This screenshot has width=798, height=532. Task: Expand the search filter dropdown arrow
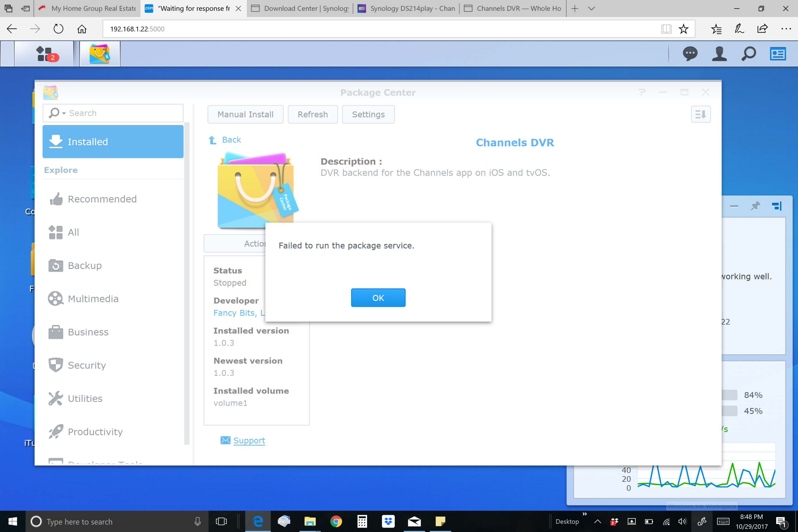point(64,113)
